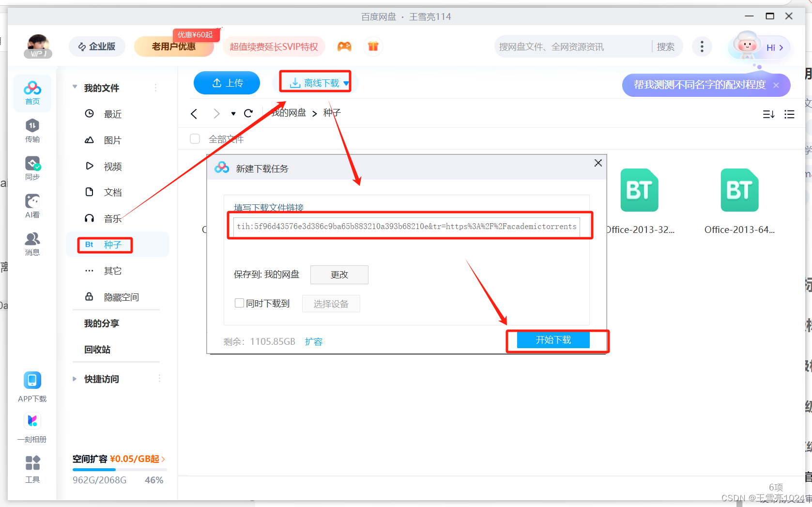This screenshot has height=507, width=812.
Task: Expand the 快捷访问 section
Action: (x=75, y=379)
